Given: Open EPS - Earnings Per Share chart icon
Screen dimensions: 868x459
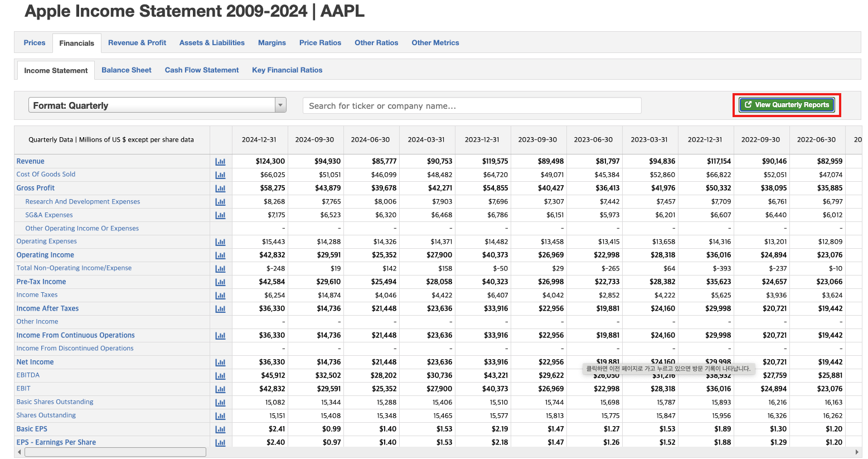Looking at the screenshot, I should click(220, 443).
